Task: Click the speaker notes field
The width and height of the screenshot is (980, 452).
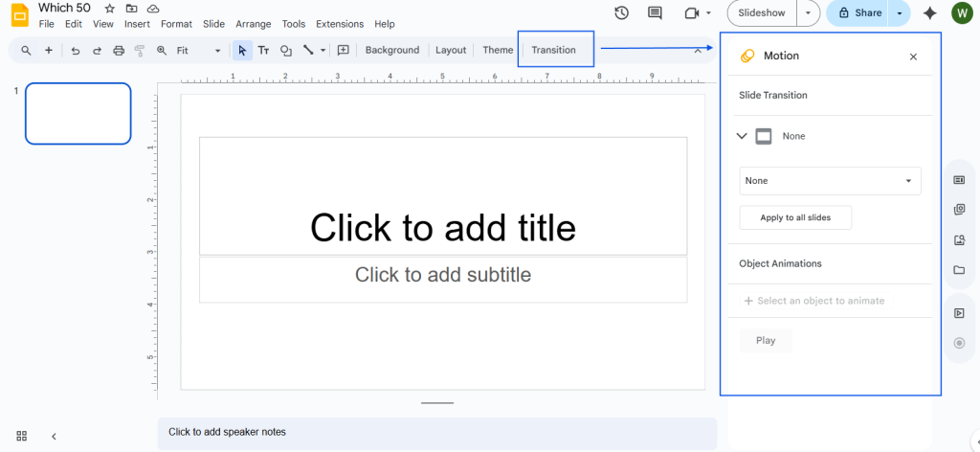Action: [x=436, y=432]
